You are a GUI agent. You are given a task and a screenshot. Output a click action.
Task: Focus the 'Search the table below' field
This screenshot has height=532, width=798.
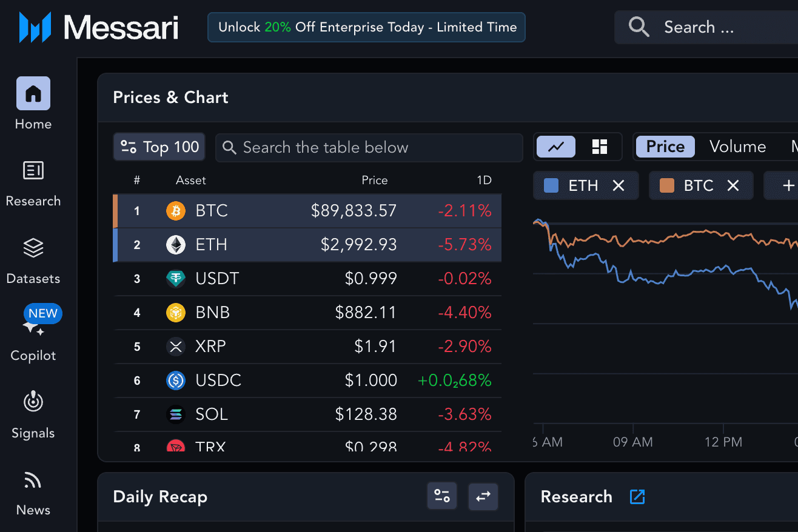click(x=369, y=147)
